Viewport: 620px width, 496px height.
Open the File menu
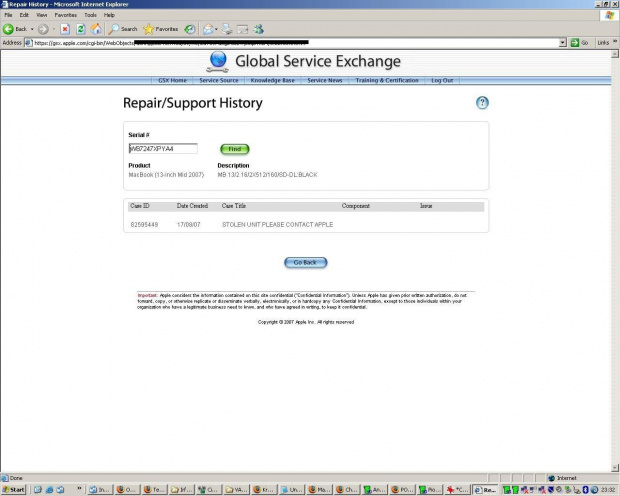tap(8, 15)
